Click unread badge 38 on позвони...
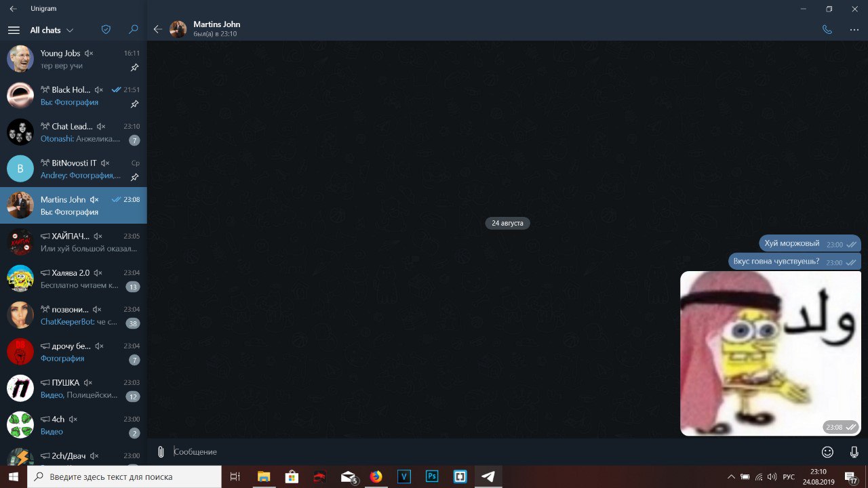The height and width of the screenshot is (488, 868). click(x=133, y=323)
